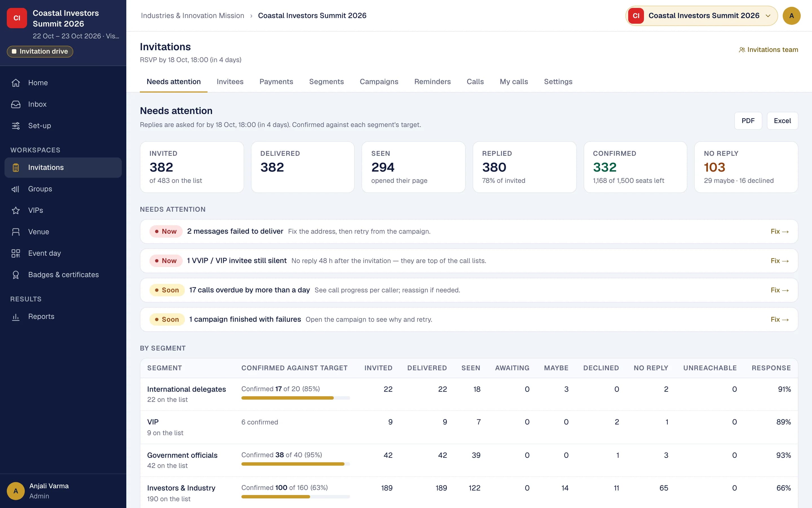Open Reports in the sidebar

pos(63,316)
